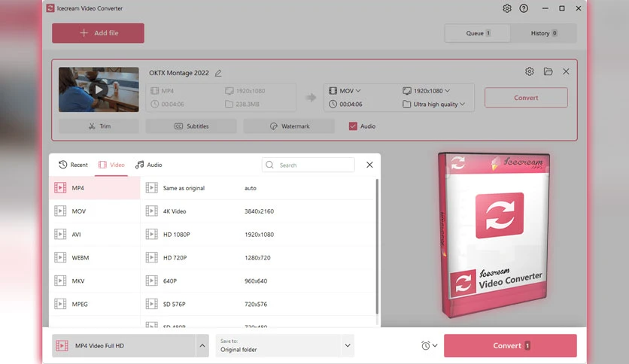The width and height of the screenshot is (629, 364).
Task: Open the help question mark icon
Action: (x=524, y=8)
